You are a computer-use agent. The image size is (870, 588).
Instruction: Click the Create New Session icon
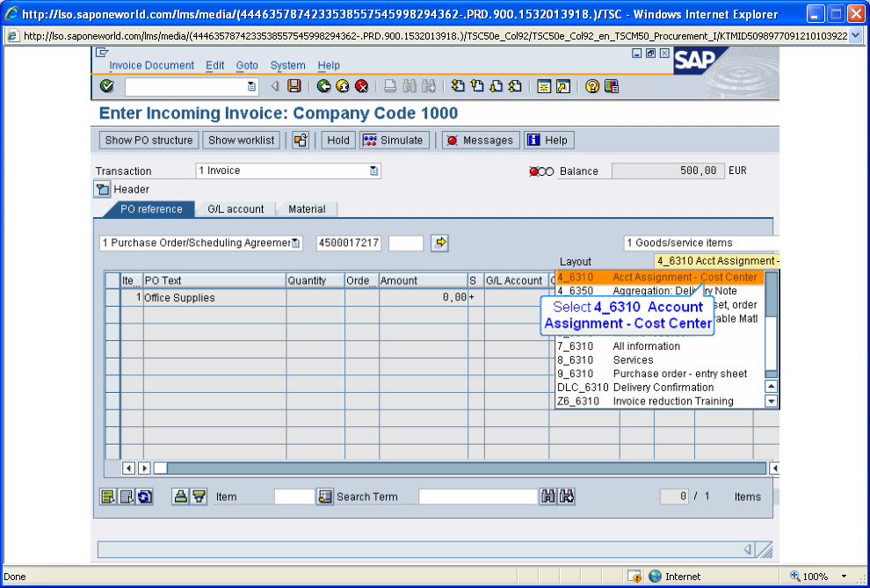pos(544,86)
